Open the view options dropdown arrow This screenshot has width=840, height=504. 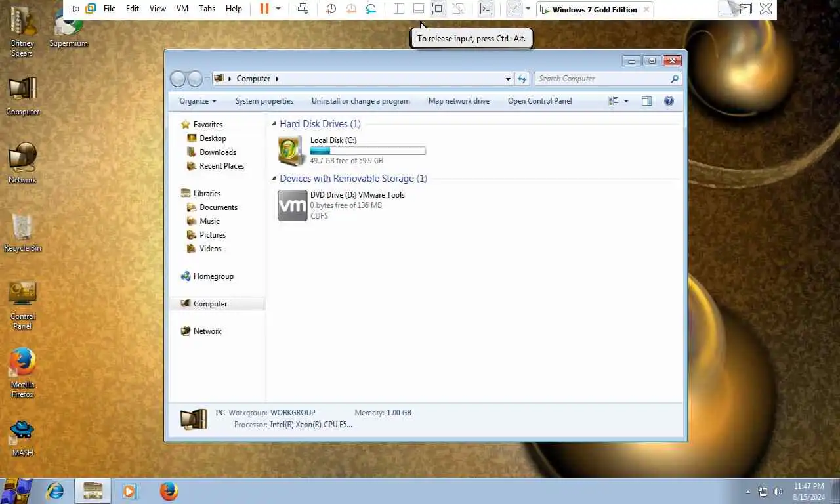[x=626, y=101]
